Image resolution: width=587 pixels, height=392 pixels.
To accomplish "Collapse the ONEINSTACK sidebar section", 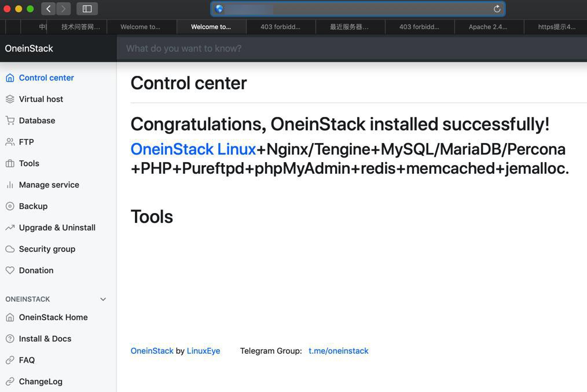I will tap(103, 299).
